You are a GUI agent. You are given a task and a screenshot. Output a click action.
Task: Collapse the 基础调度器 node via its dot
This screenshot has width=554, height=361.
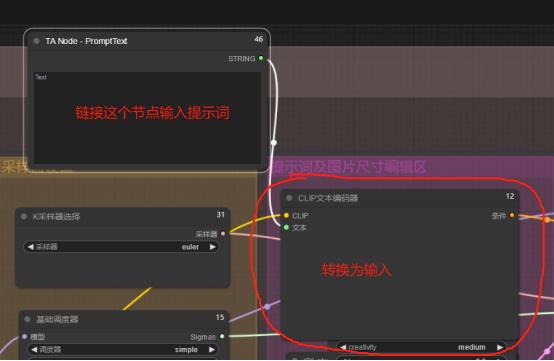pos(28,319)
